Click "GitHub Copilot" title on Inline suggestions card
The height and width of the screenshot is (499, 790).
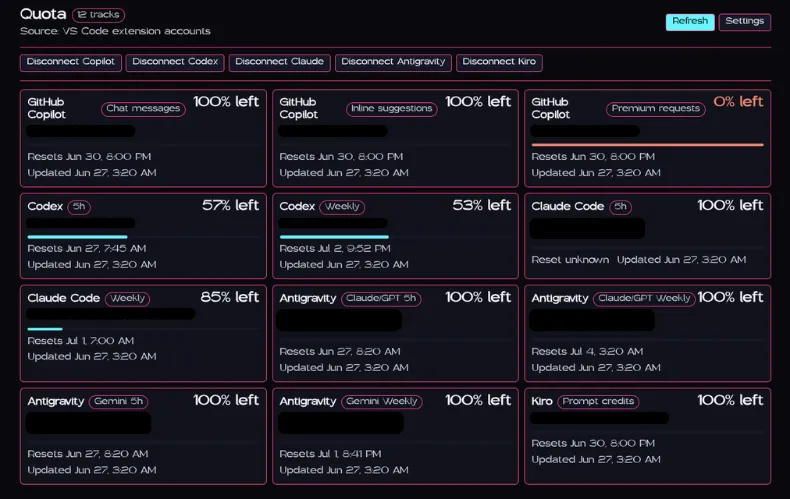click(x=299, y=108)
